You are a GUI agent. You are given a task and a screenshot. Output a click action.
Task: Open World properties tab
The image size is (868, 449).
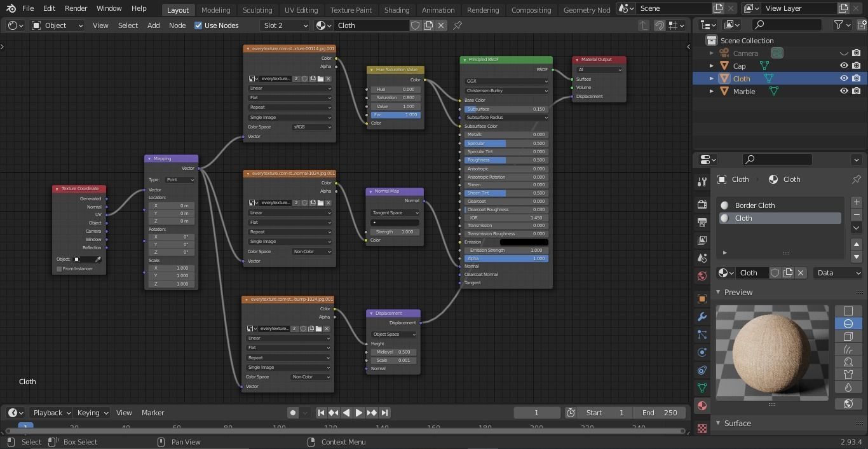(x=702, y=276)
